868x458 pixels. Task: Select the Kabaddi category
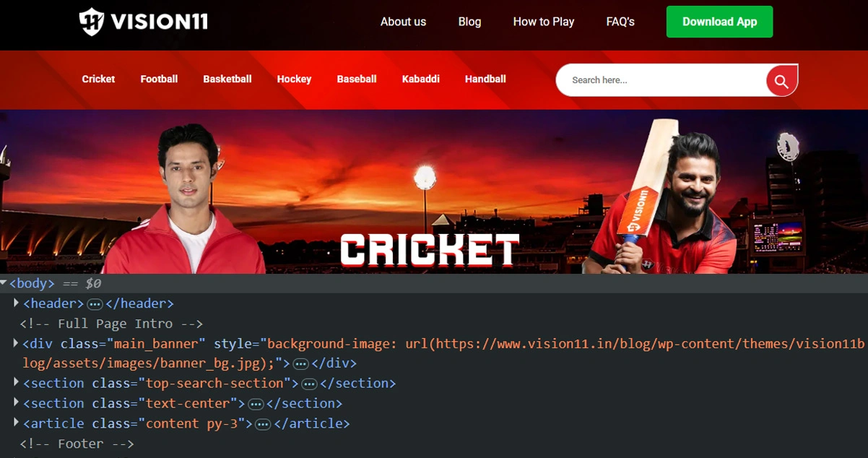(420, 79)
